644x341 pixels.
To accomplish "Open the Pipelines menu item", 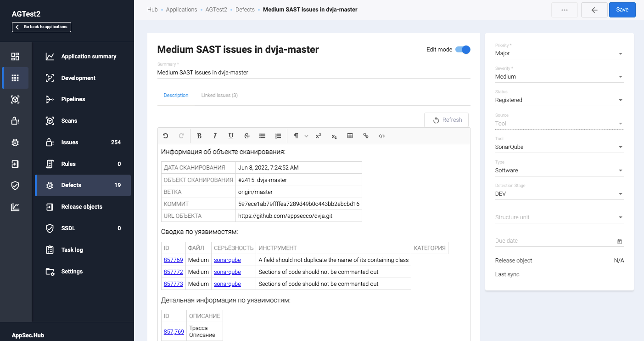I will click(73, 99).
